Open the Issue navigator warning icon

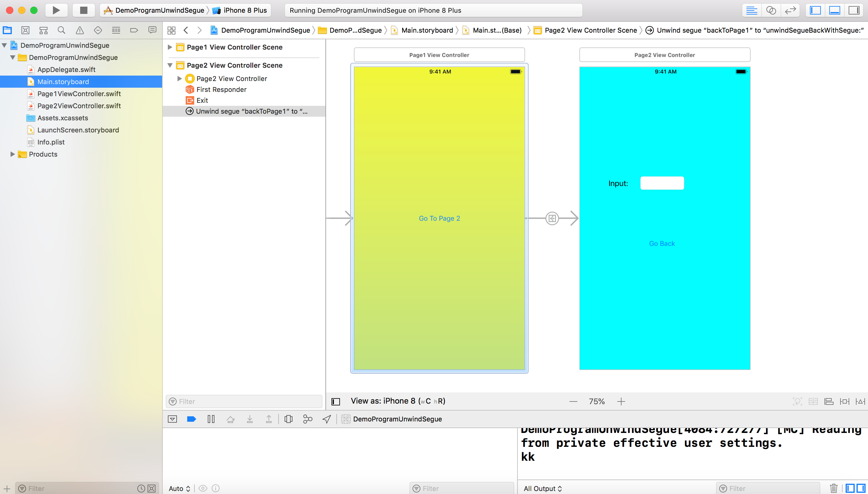(x=80, y=30)
